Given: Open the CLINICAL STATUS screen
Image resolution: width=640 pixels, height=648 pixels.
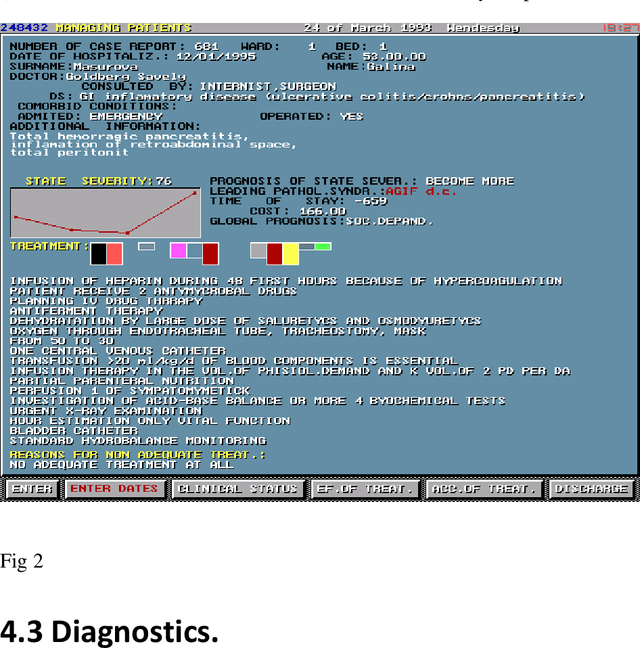Looking at the screenshot, I should [237, 489].
